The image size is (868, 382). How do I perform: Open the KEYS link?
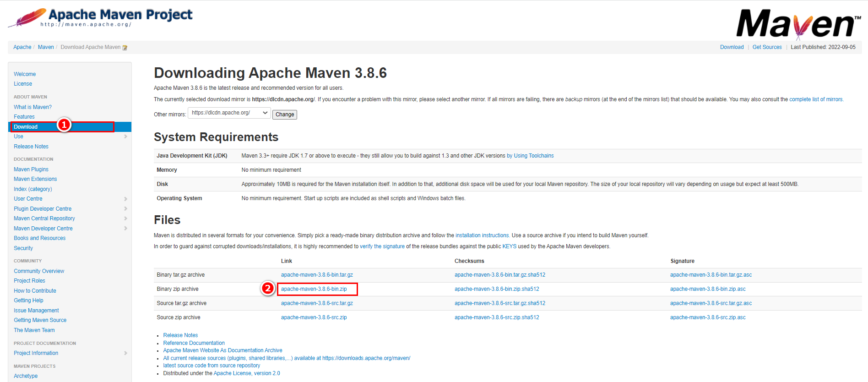pos(510,246)
